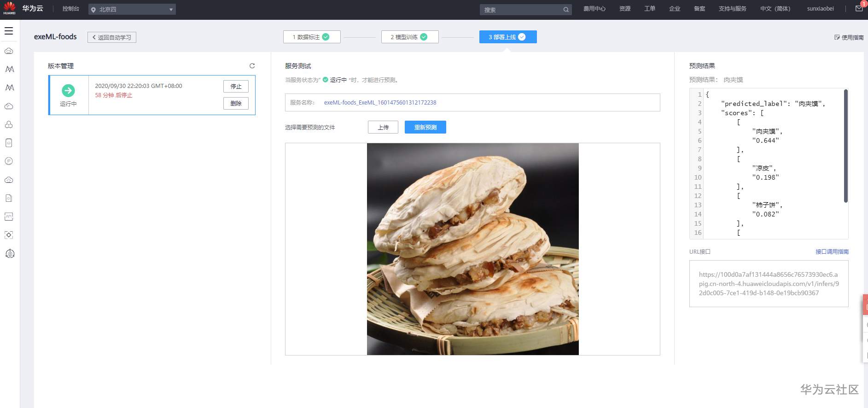The width and height of the screenshot is (868, 408).
Task: Click the IP circle sidebar icon
Action: click(x=9, y=161)
